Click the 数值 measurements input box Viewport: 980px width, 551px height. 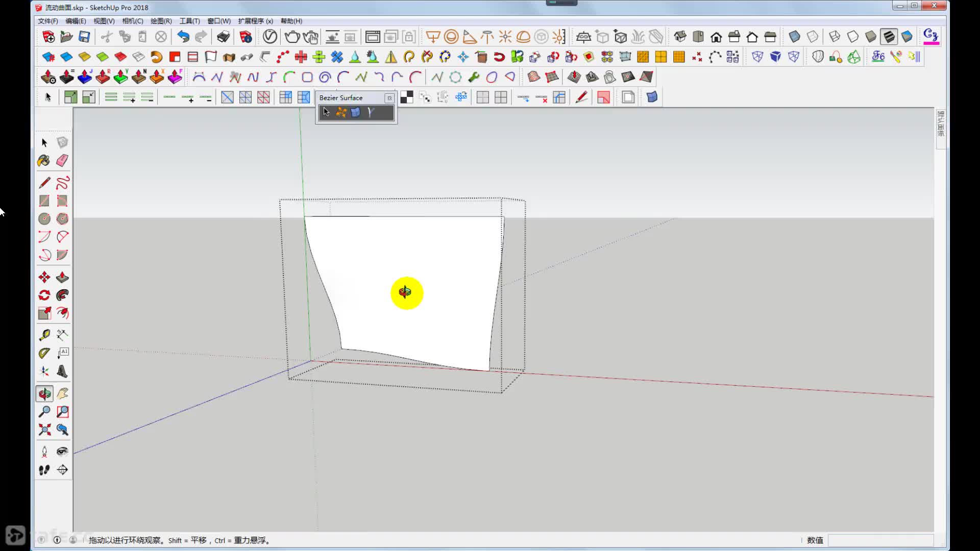880,540
